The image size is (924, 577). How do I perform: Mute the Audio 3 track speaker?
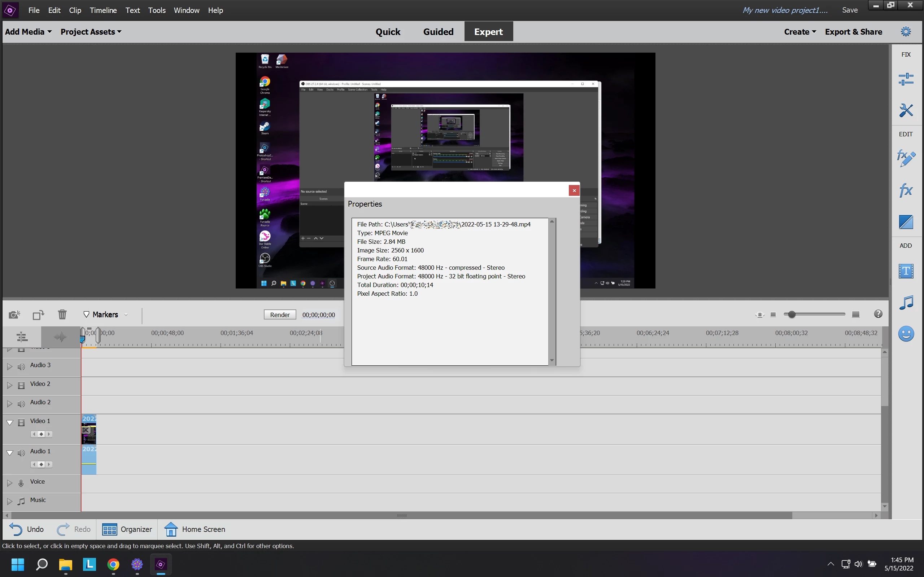click(21, 367)
